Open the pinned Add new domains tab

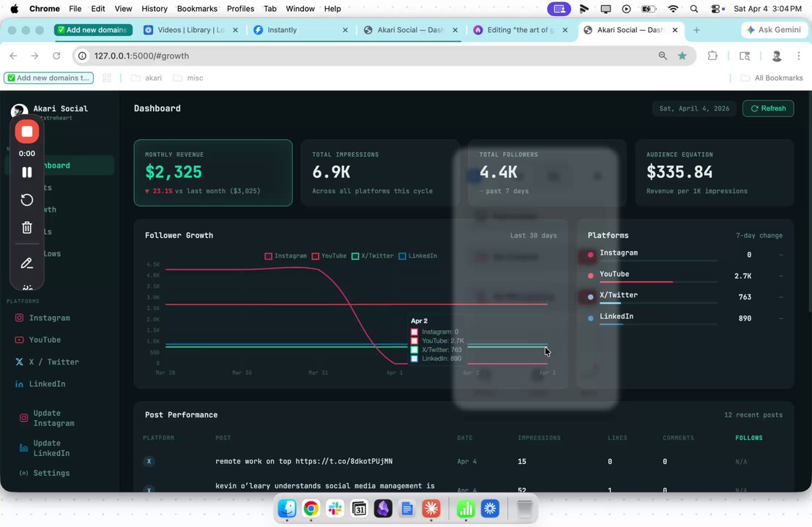[x=93, y=30]
